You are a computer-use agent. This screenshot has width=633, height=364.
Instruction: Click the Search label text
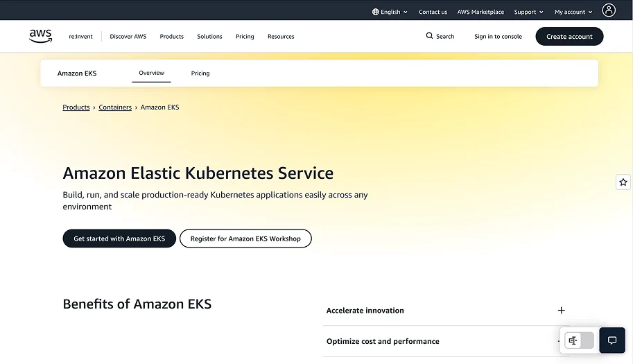coord(445,36)
